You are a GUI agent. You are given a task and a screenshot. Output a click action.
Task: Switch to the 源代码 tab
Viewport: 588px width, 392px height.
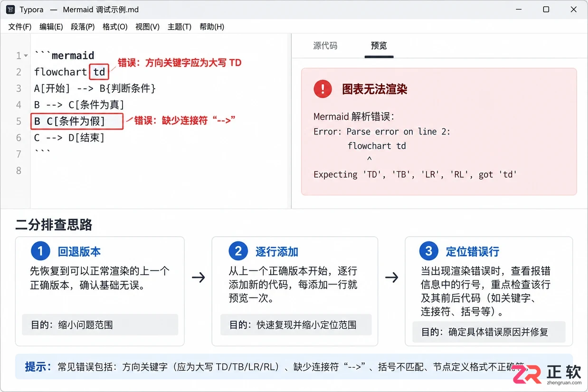[x=325, y=46]
